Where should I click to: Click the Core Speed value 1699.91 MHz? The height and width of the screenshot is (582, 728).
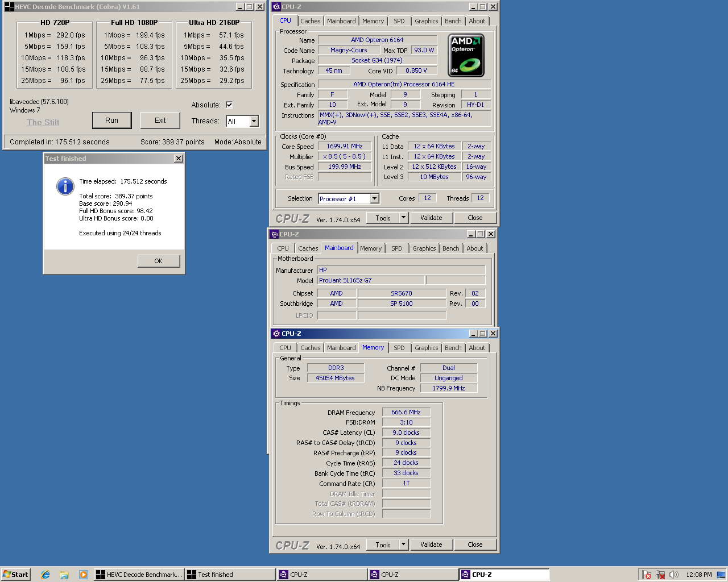tap(345, 146)
